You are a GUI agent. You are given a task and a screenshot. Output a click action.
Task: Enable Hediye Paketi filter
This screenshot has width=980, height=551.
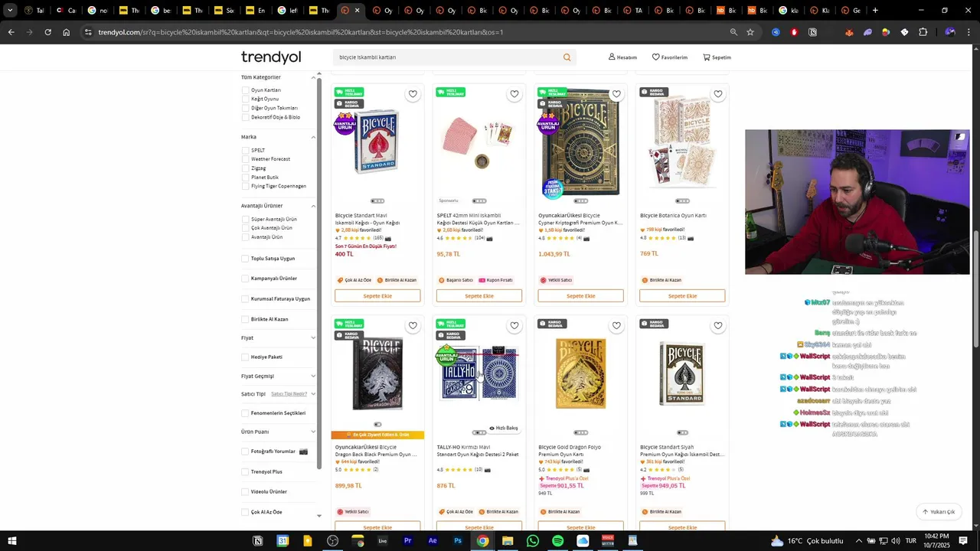point(245,357)
